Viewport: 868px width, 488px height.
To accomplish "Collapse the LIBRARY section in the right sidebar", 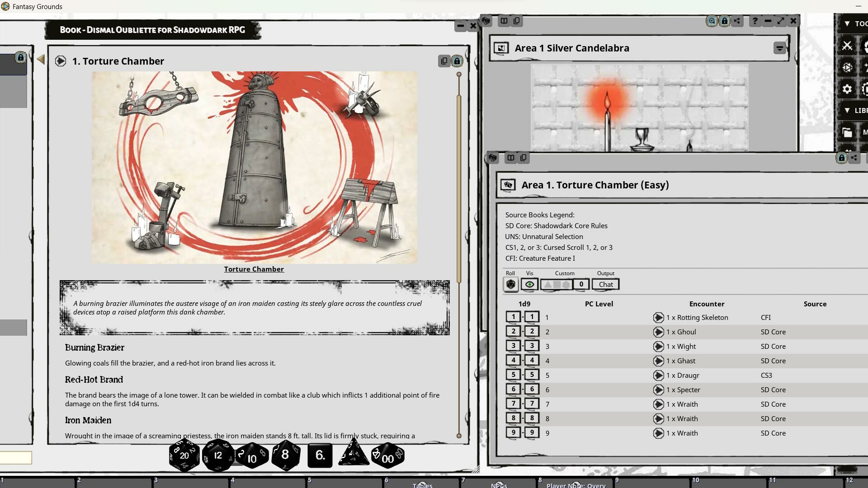I will click(x=847, y=110).
